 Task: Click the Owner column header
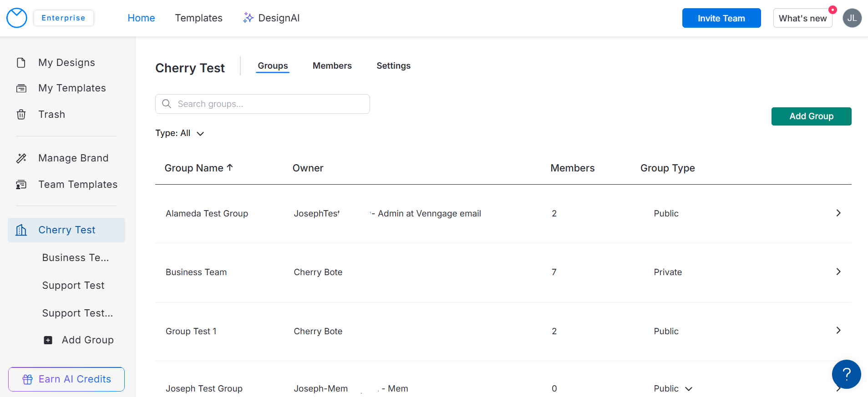click(x=308, y=168)
